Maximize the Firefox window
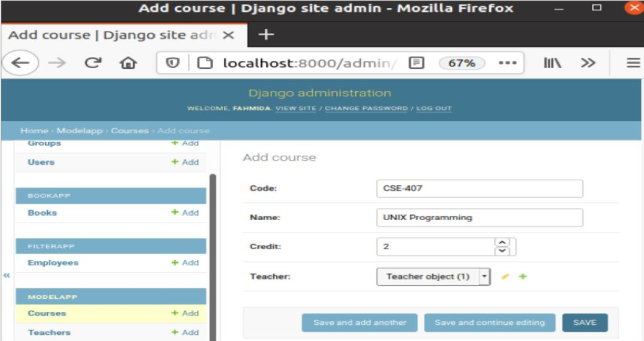This screenshot has width=644, height=341. pyautogui.click(x=597, y=8)
